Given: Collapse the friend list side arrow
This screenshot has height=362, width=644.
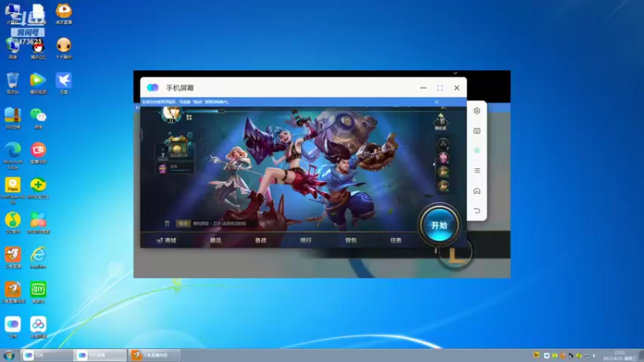Looking at the screenshot, I should click(x=434, y=165).
